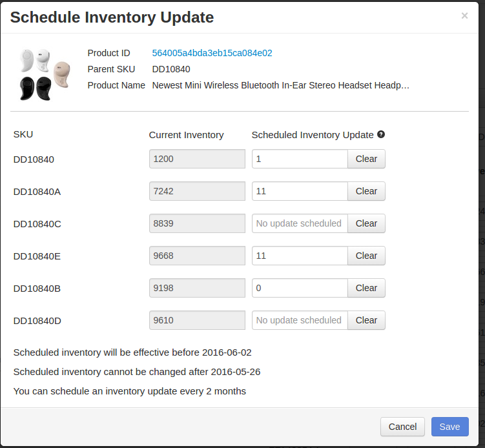Click current inventory field showing 9610
The width and height of the screenshot is (485, 448).
(197, 320)
